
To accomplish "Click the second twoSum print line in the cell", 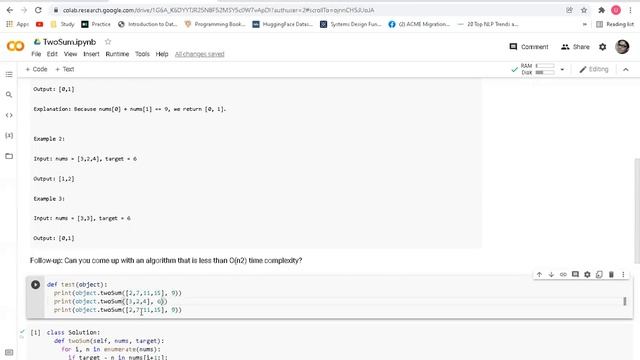I will coord(110,302).
